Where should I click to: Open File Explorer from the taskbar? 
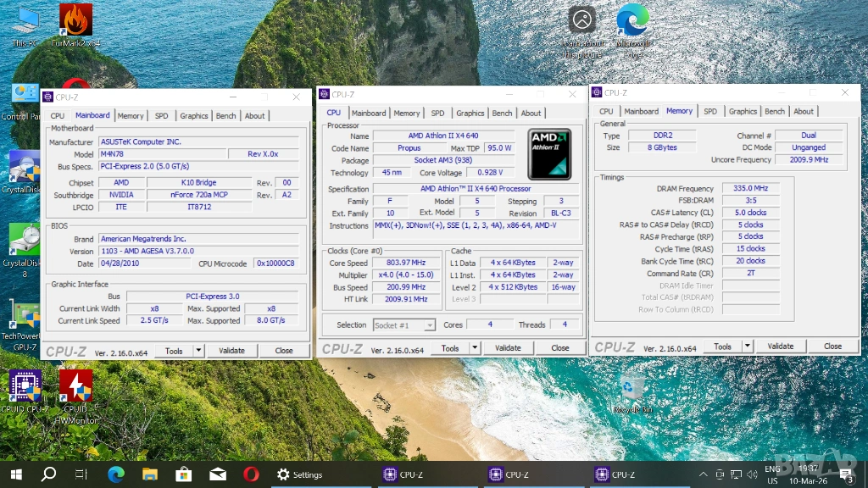pos(150,474)
